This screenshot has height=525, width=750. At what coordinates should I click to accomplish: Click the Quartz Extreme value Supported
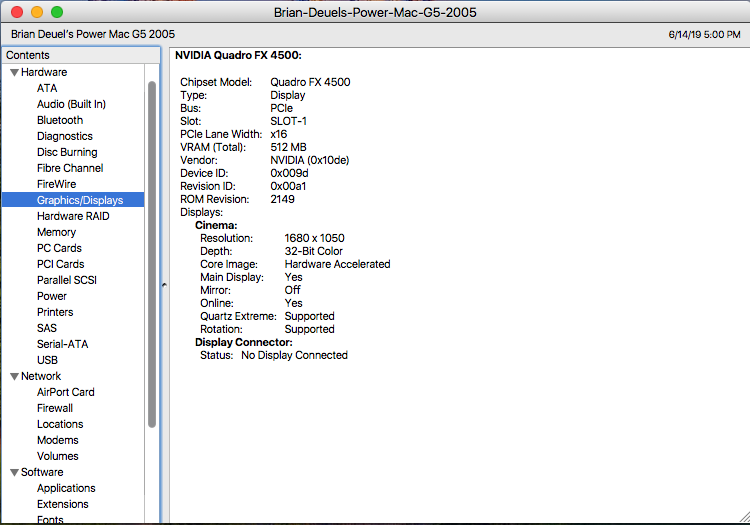pyautogui.click(x=309, y=316)
